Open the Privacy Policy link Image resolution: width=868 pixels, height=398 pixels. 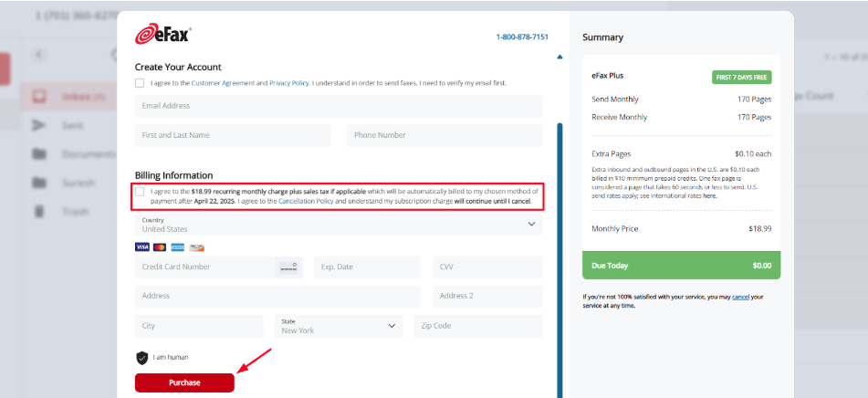pos(289,83)
